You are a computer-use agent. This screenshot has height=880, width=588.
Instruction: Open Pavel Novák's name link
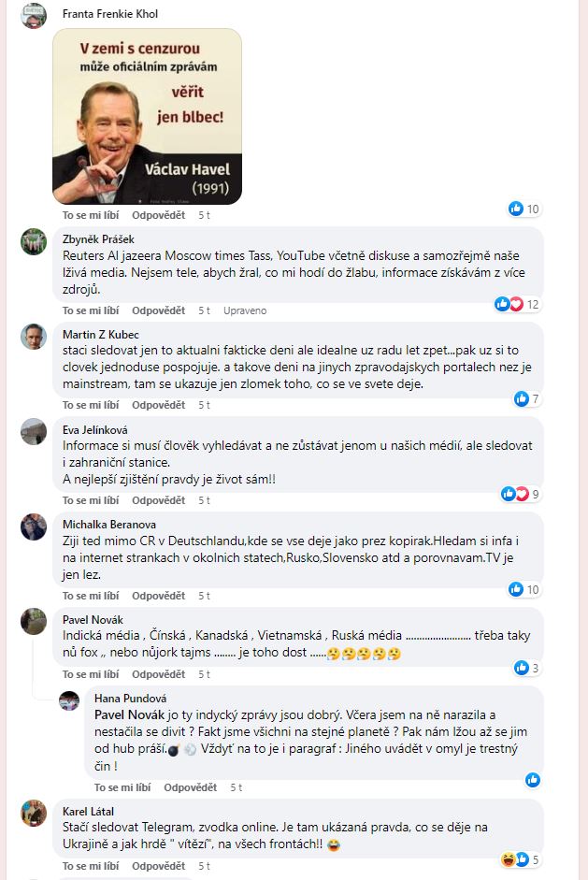[93, 620]
